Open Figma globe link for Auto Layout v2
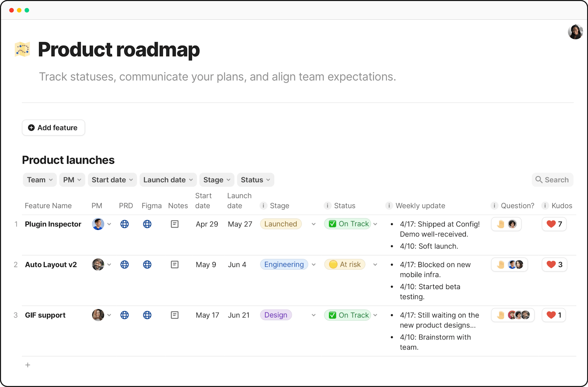 [x=147, y=265]
